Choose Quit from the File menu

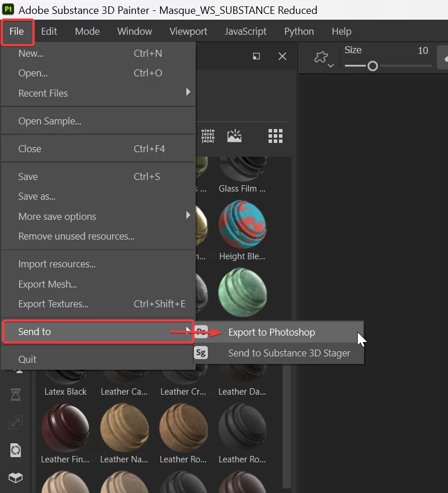click(x=98, y=359)
